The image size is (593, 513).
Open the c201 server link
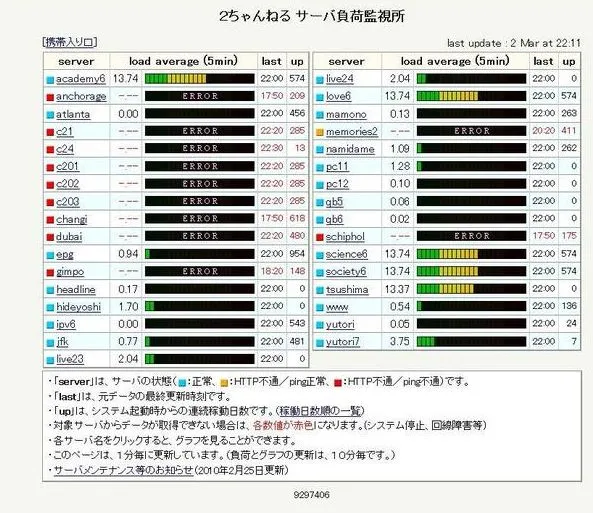tap(67, 166)
